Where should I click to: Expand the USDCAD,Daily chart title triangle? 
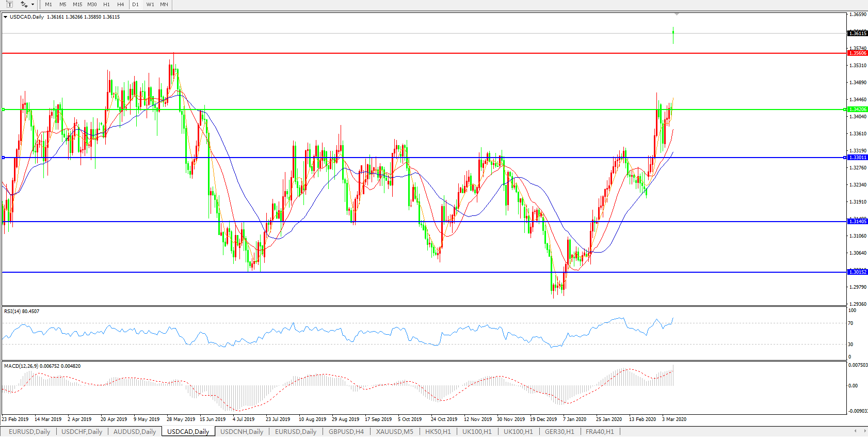point(6,17)
